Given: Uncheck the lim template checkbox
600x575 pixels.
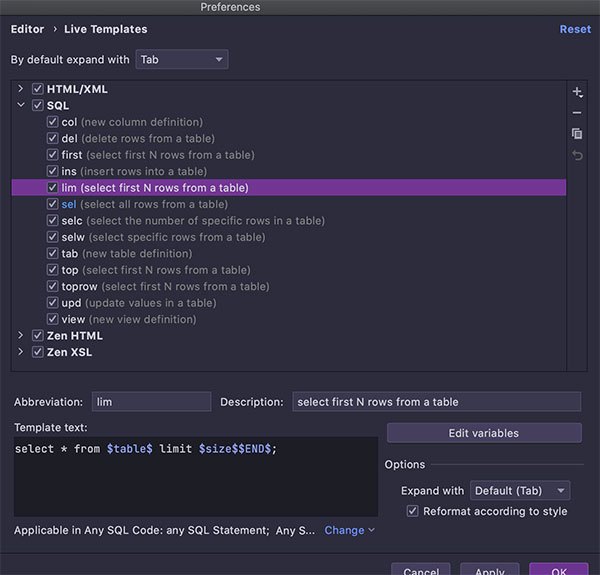Looking at the screenshot, I should point(52,188).
